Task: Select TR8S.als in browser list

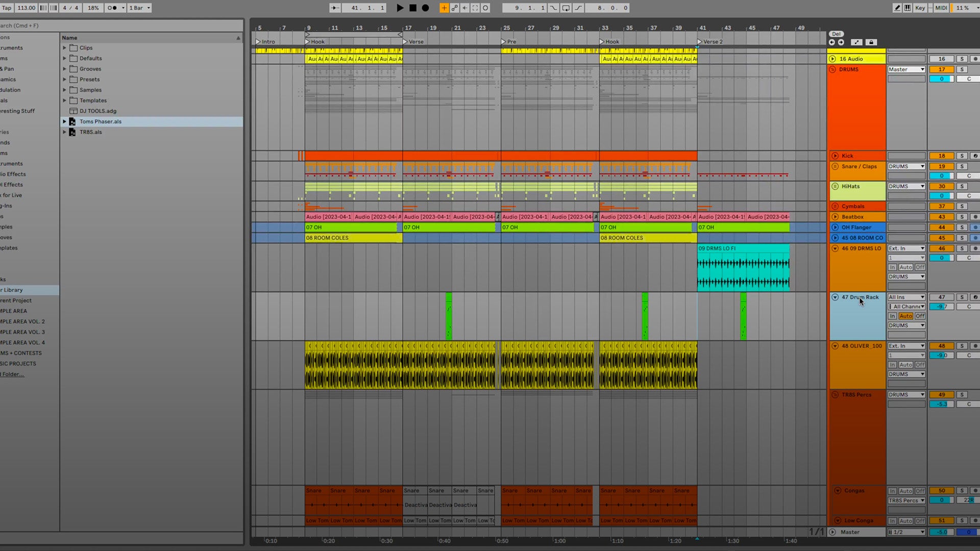Action: point(90,132)
